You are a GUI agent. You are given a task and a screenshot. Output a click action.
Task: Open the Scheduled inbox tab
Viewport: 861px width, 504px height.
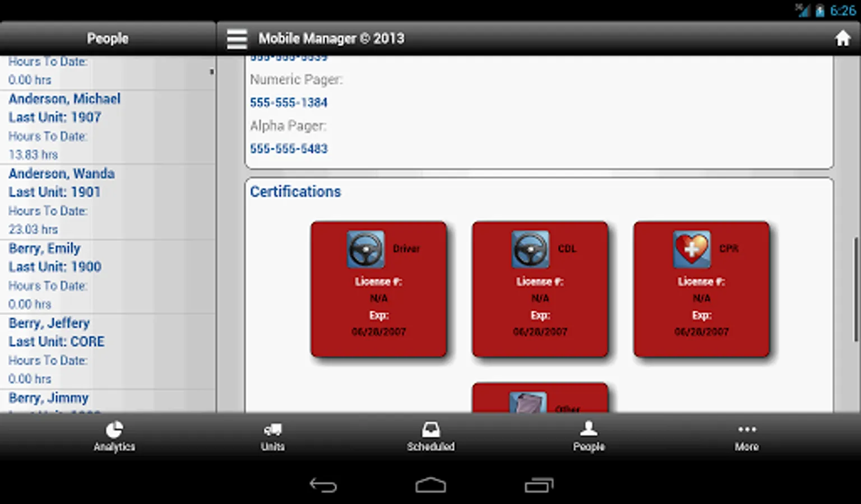430,436
